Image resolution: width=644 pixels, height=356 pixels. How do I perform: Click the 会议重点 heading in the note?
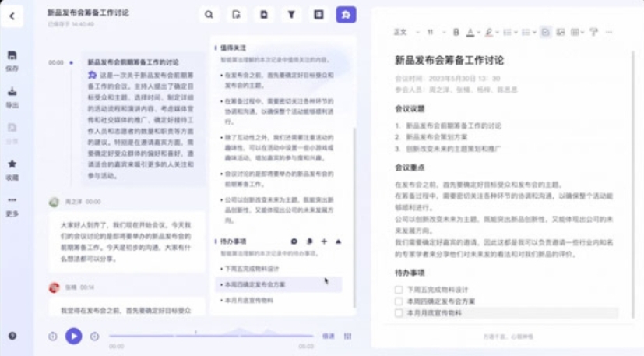pos(410,167)
